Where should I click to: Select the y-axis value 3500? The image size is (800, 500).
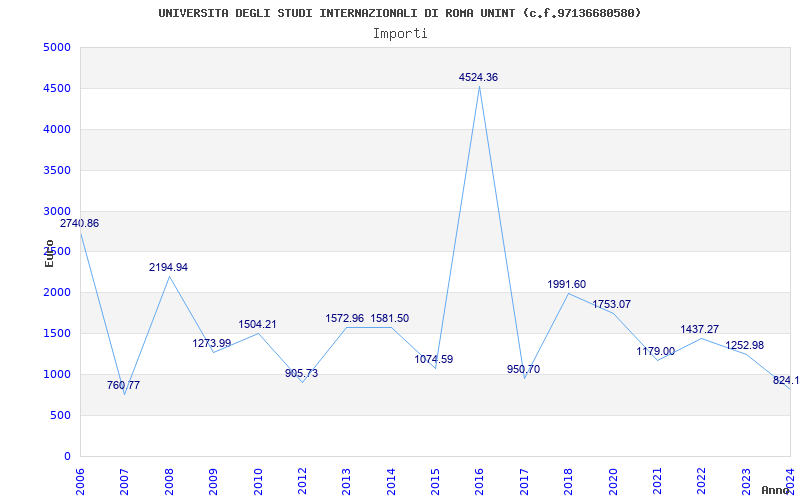(57, 170)
